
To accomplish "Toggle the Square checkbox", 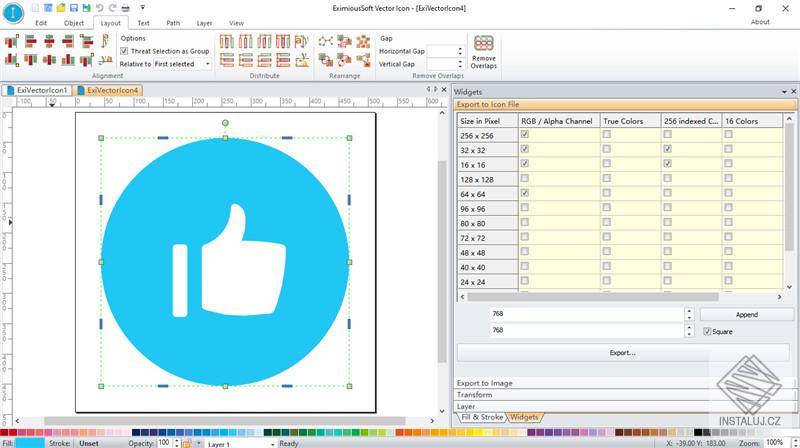I will 707,331.
